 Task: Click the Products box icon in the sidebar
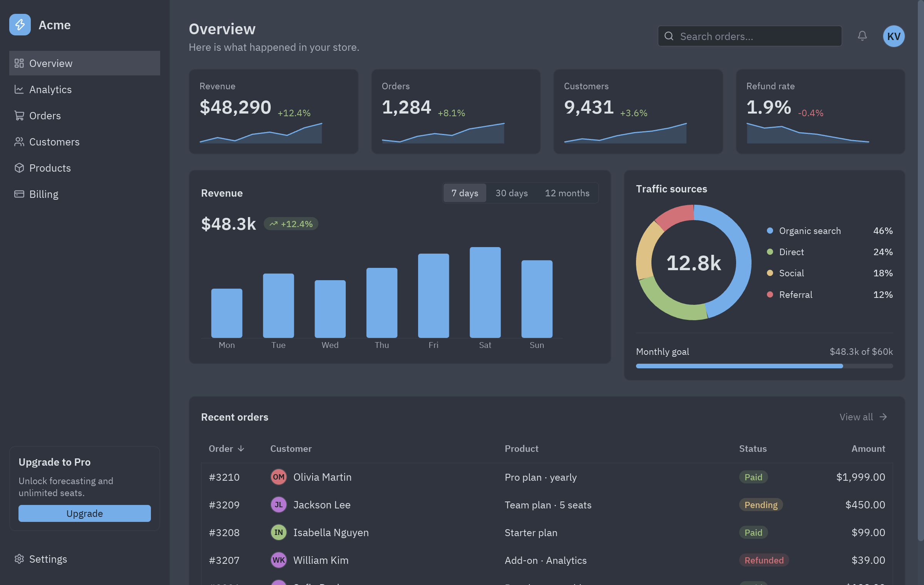pyautogui.click(x=19, y=168)
